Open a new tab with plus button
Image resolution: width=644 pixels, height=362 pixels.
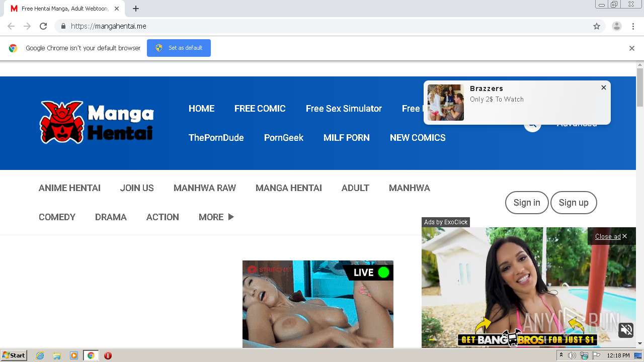136,9
